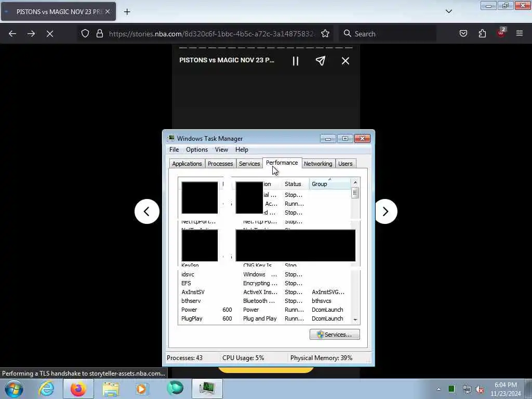Click the Windows Task Manager title bar icon
This screenshot has height=399, width=532.
(x=171, y=138)
